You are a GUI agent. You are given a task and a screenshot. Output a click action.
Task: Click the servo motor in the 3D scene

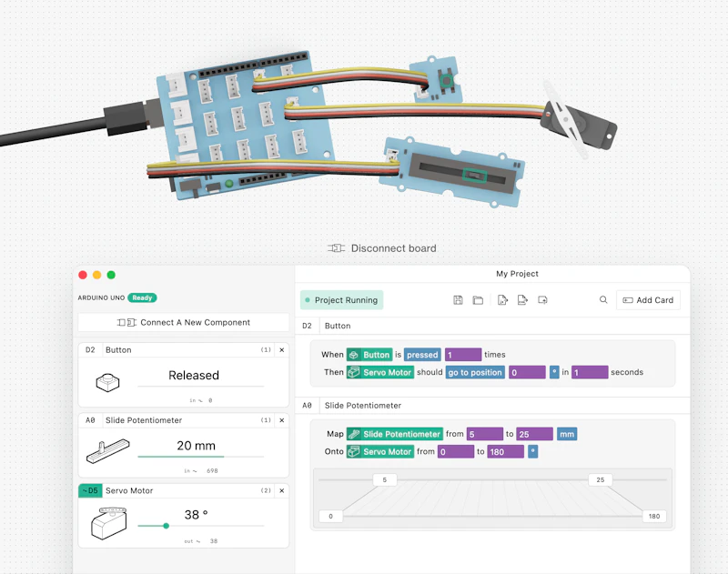pos(579,122)
